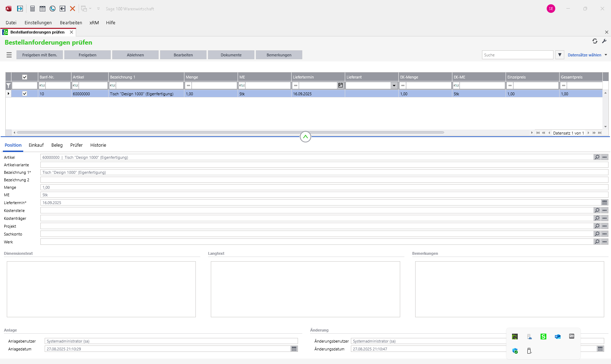The width and height of the screenshot is (611, 364).
Task: Toggle the hamburger menu next to Freigeben mit Bem.
Action: pyautogui.click(x=9, y=55)
